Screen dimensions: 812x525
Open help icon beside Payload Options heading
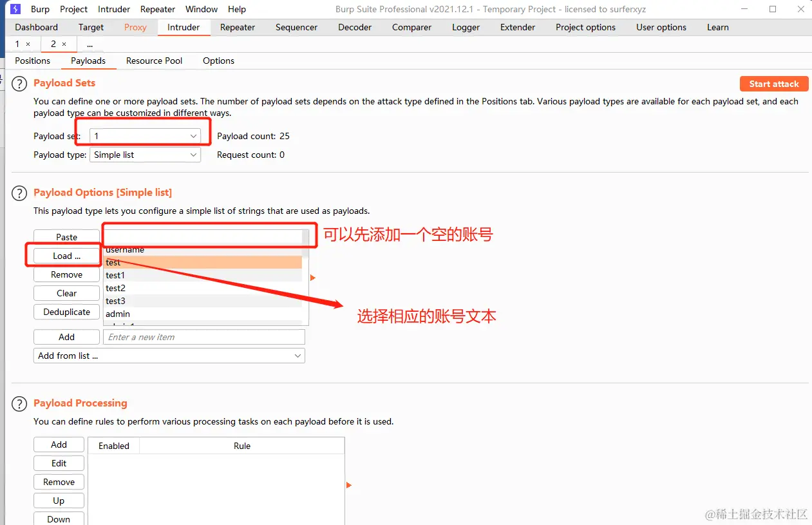coord(19,193)
